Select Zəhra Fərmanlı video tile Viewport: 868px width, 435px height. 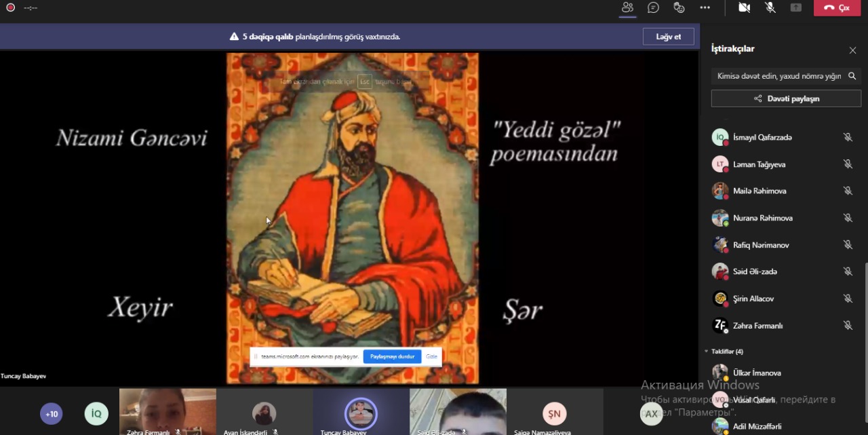(x=167, y=412)
